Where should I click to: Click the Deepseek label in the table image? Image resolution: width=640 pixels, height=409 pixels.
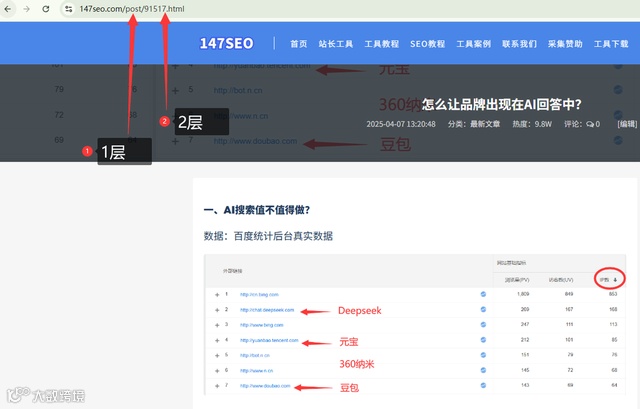tap(360, 311)
